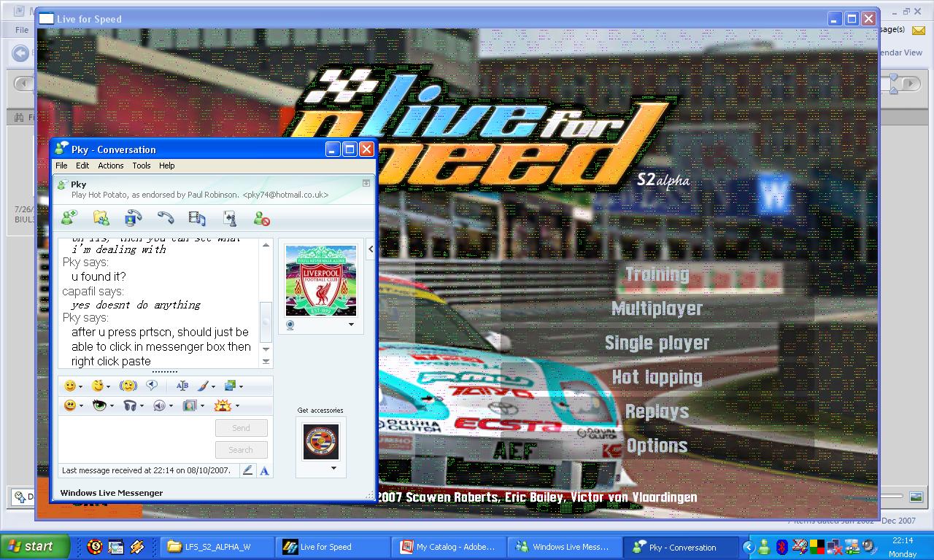Click Pky's email address text

tap(285, 195)
